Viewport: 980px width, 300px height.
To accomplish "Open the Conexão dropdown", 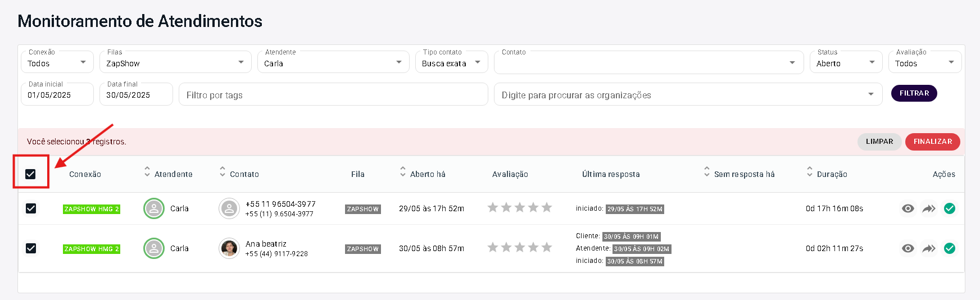I will click(x=57, y=63).
